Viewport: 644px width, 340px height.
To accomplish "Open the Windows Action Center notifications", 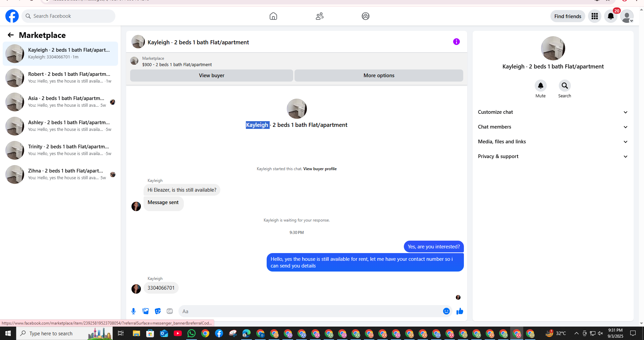I will [x=633, y=333].
